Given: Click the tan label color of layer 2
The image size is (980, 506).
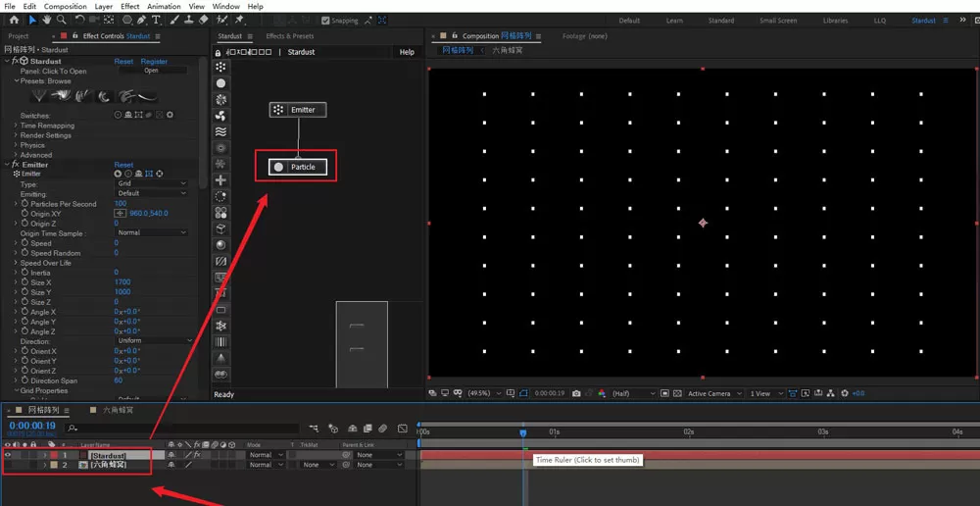Looking at the screenshot, I should [x=54, y=465].
